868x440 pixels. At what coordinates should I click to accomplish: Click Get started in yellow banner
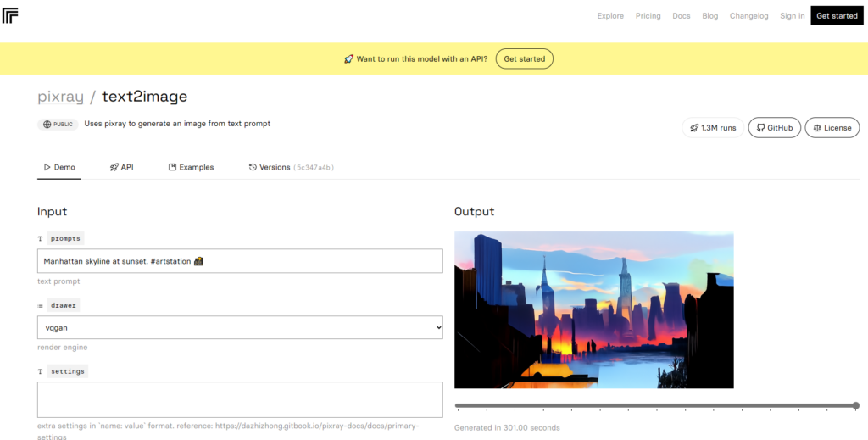(524, 58)
